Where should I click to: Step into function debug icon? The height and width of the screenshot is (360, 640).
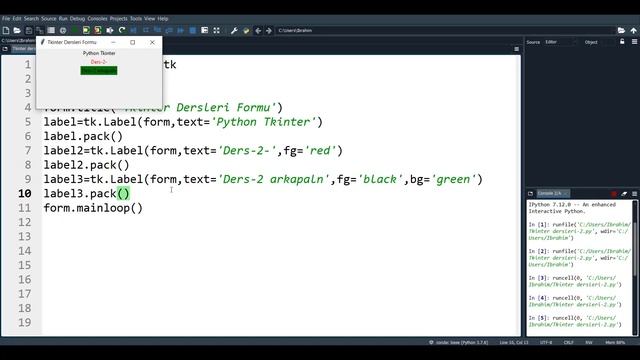(x=157, y=31)
